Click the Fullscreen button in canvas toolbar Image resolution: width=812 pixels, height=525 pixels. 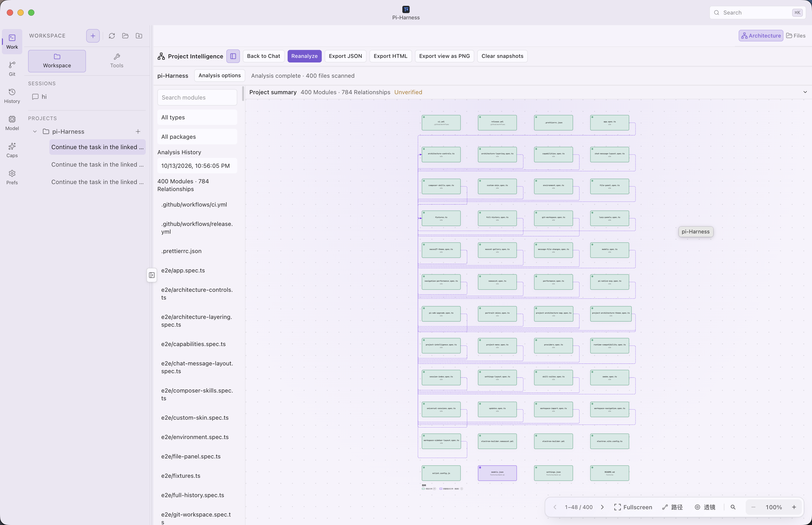tap(633, 507)
